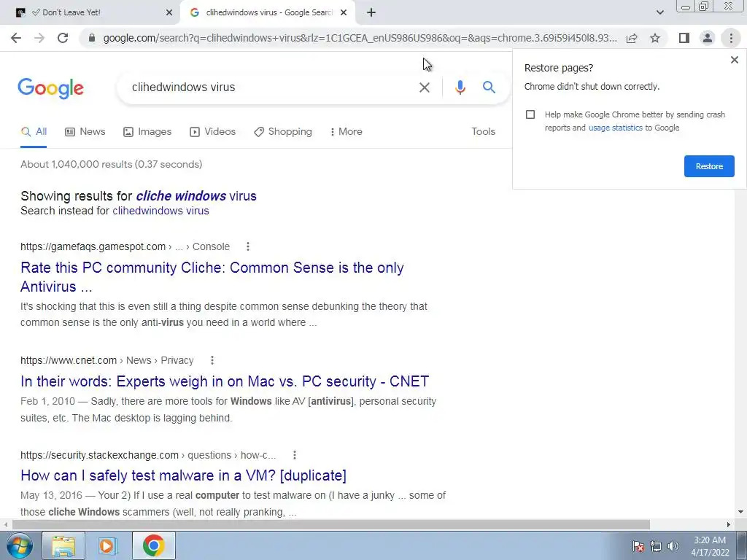Switch to the Don't Leave Yet! tab
747x560 pixels.
[90, 13]
